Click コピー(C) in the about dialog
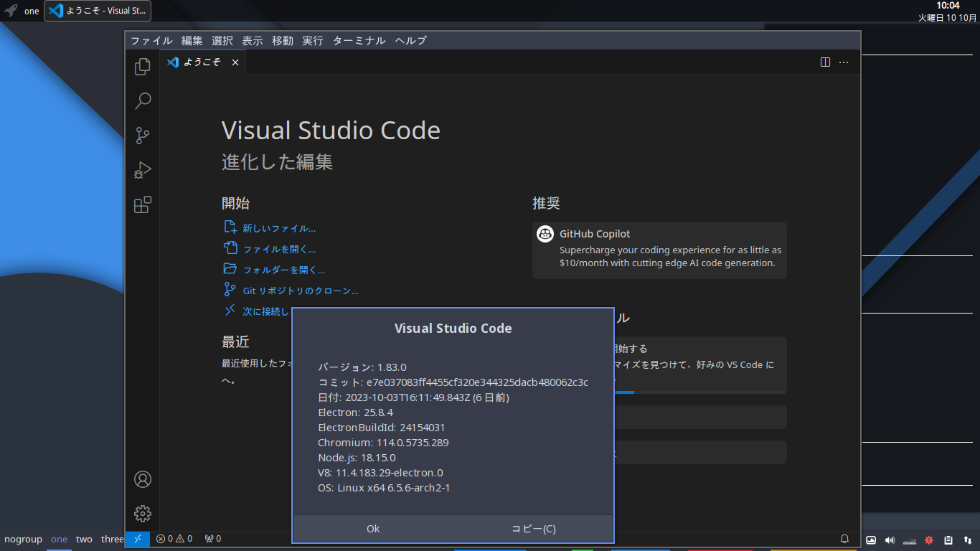980x551 pixels. (x=533, y=529)
